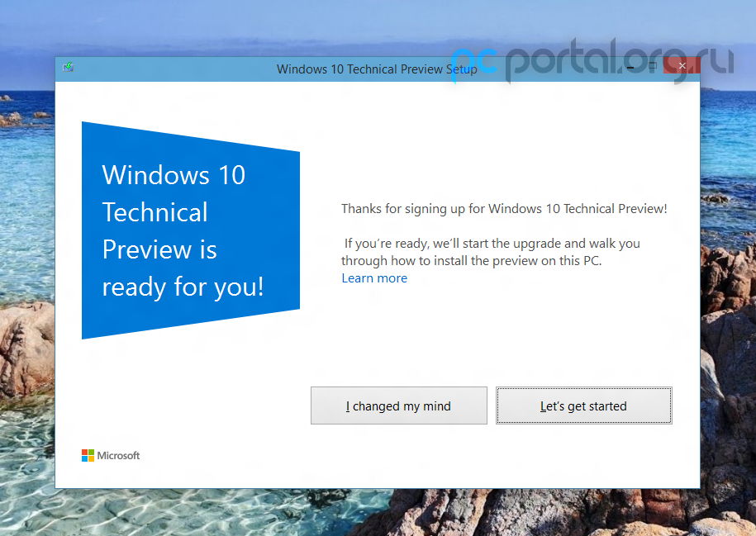Click the setup icon in title bar
The width and height of the screenshot is (756, 536).
[x=68, y=67]
